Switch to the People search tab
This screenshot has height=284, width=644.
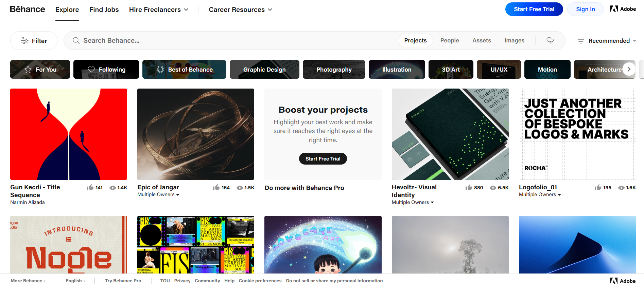[450, 40]
